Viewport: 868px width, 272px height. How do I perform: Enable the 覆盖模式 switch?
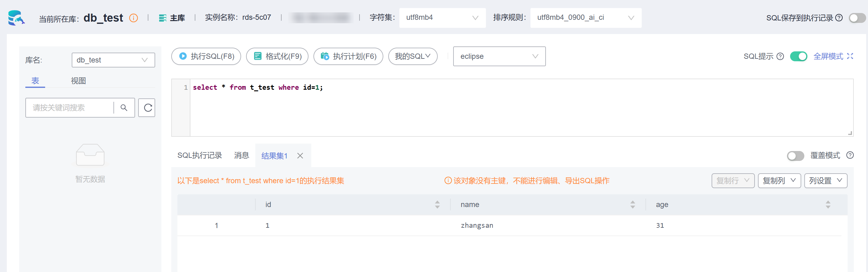pyautogui.click(x=795, y=156)
